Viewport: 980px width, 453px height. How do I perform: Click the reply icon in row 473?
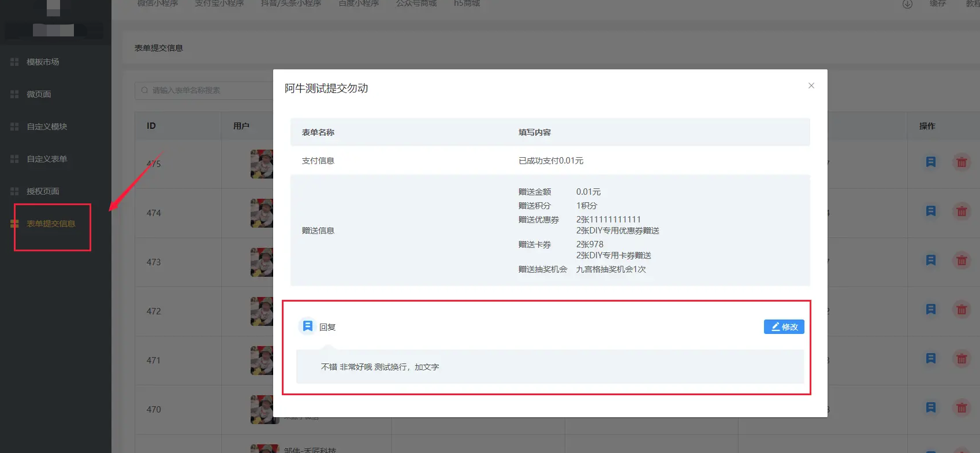931,261
